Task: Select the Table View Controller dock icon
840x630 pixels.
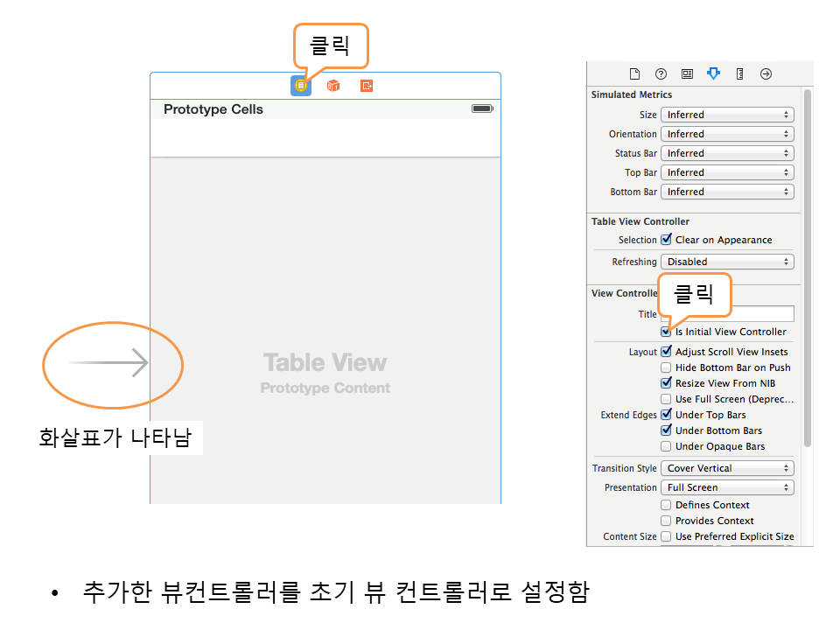Action: (x=300, y=86)
